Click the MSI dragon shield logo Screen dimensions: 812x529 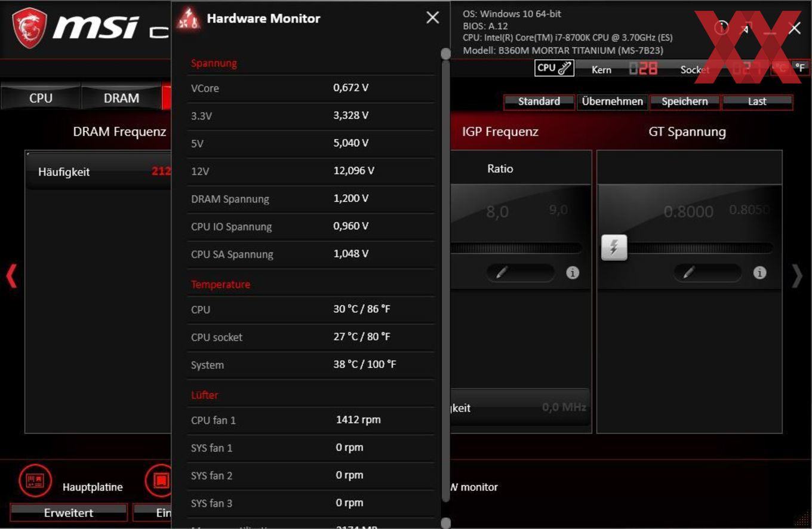[x=29, y=27]
